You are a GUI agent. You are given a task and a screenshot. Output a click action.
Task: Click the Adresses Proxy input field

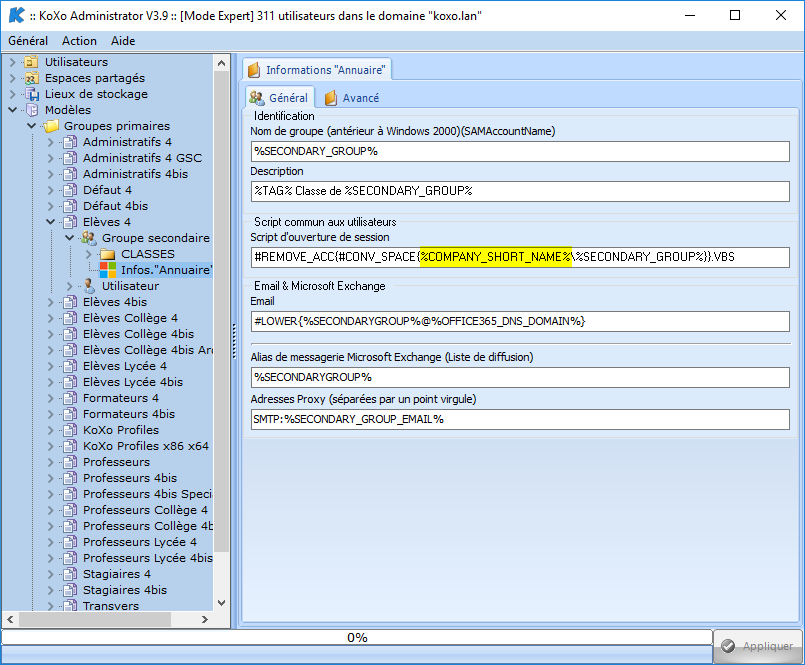click(520, 420)
